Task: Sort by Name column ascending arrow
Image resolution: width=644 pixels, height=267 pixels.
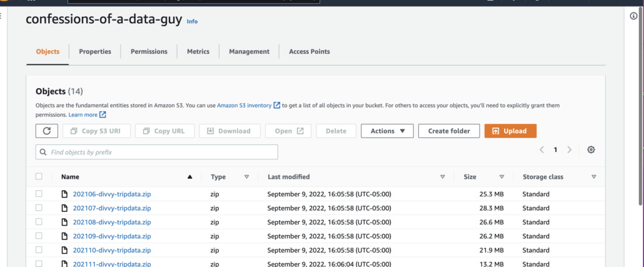Action: 189,177
